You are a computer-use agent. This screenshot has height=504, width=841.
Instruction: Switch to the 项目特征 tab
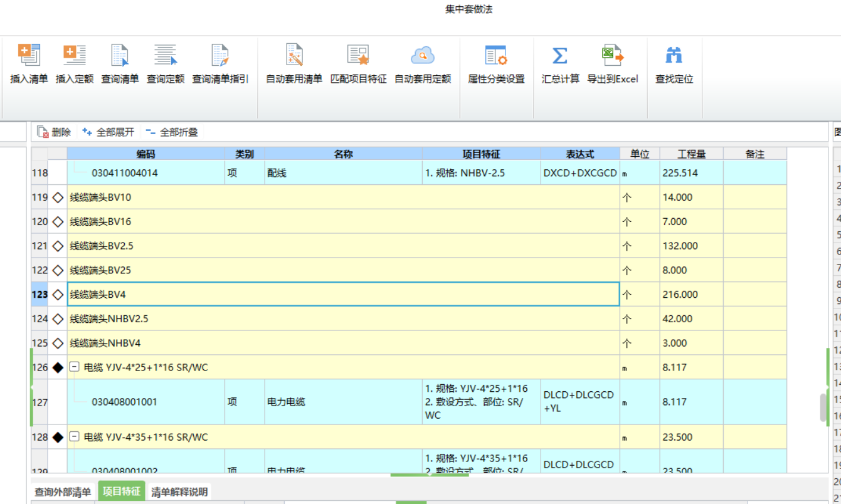pos(122,491)
